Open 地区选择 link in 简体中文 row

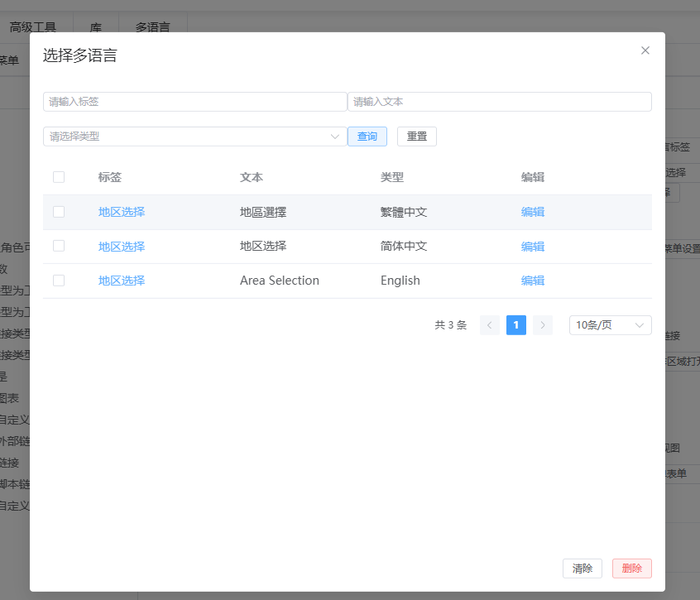click(122, 247)
